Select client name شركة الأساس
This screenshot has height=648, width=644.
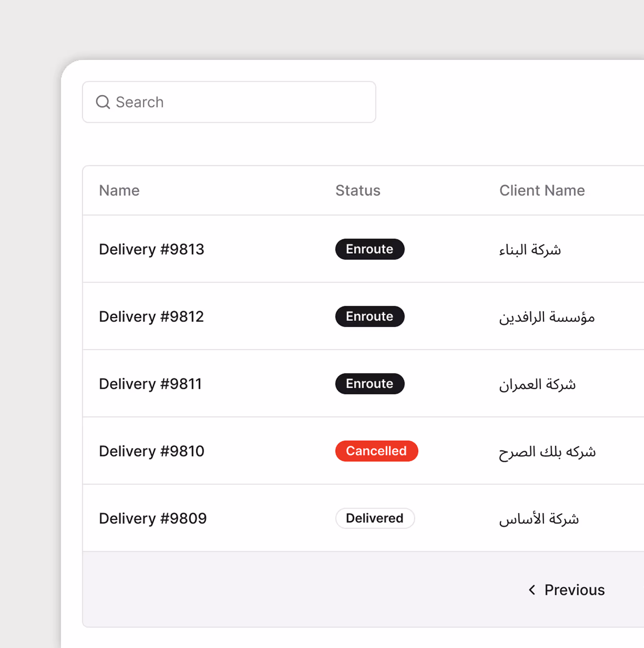539,519
